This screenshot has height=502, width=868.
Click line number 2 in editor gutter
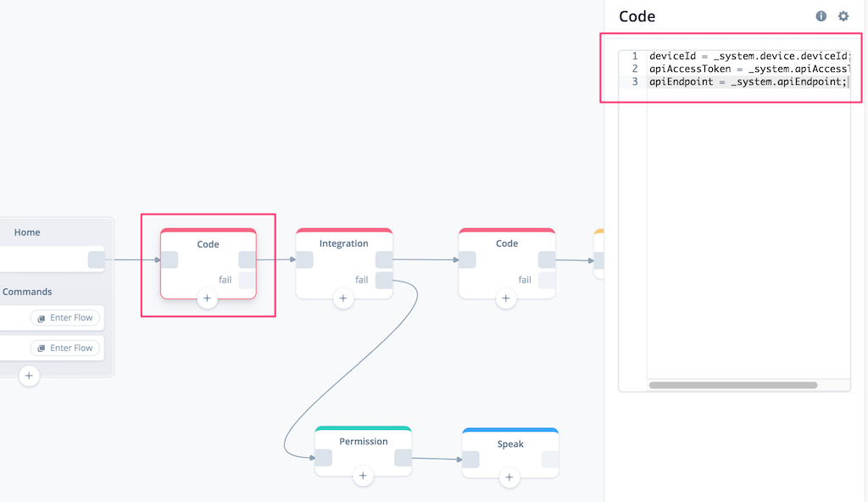coord(635,69)
